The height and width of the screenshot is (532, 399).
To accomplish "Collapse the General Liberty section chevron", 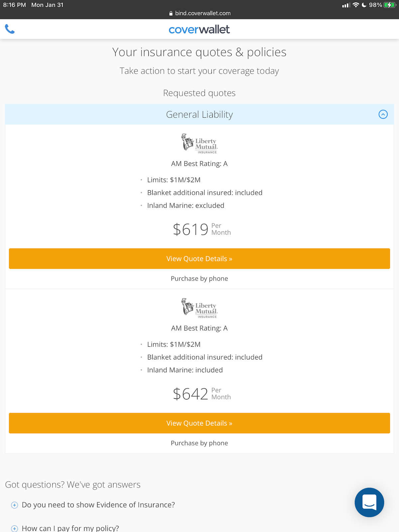I will pos(383,114).
